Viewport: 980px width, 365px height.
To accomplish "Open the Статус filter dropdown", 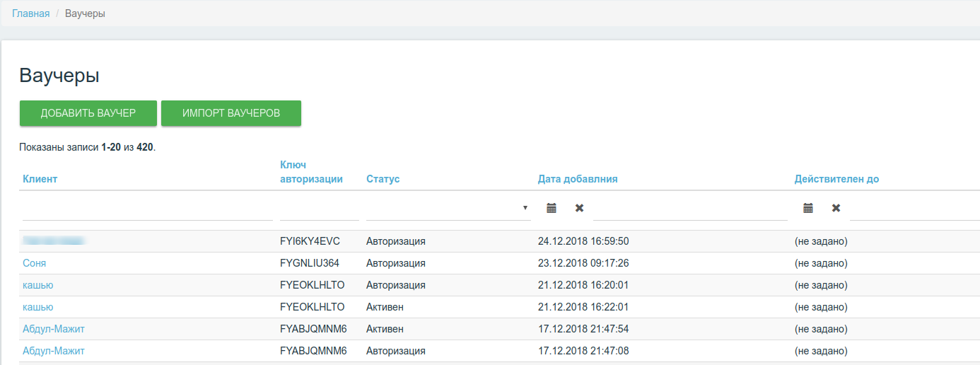I will pyautogui.click(x=448, y=208).
